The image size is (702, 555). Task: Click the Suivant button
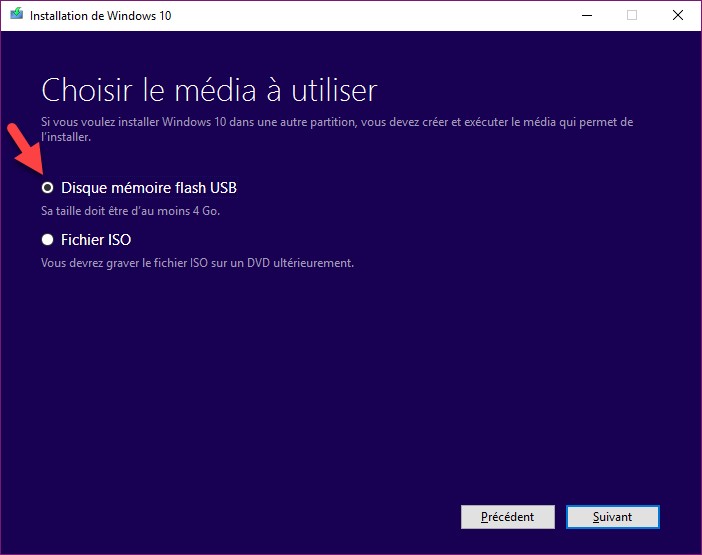[612, 517]
